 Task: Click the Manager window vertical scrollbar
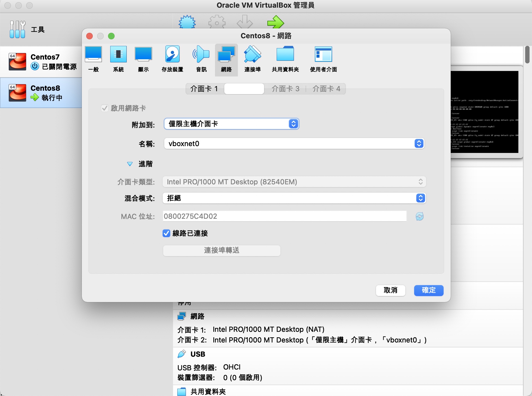(x=527, y=55)
